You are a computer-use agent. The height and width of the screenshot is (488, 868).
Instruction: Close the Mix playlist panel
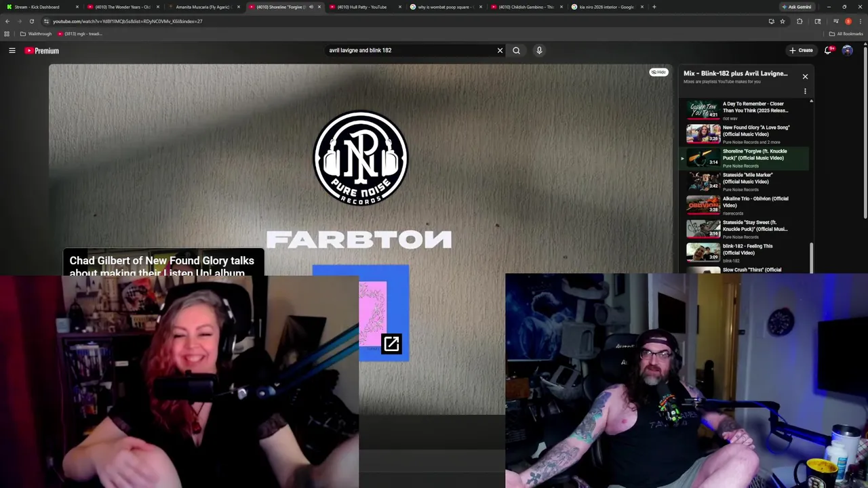click(805, 77)
